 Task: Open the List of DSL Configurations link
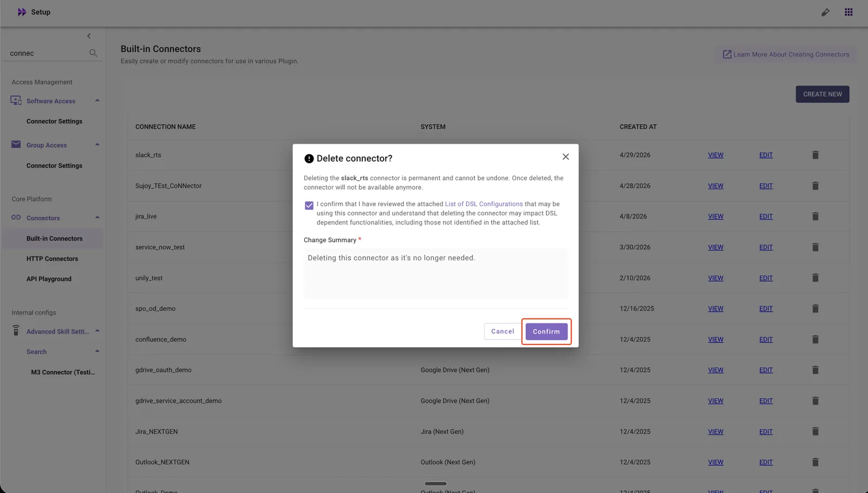tap(484, 204)
